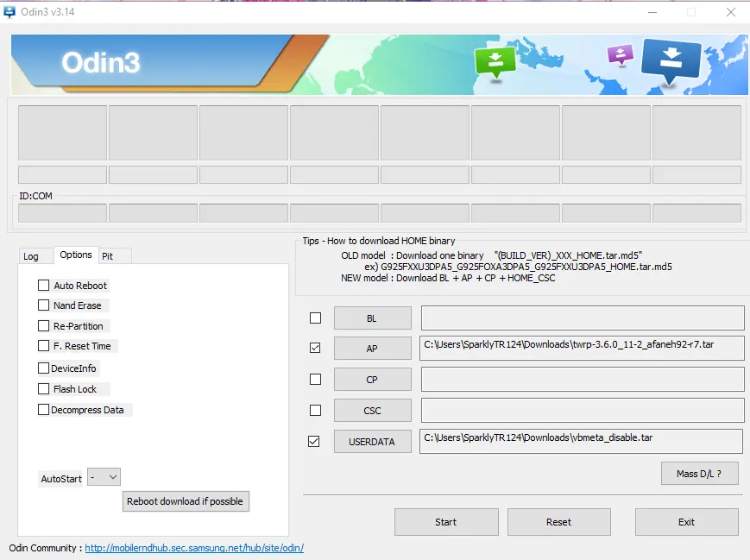Click the purple download bubble in banner
The width and height of the screenshot is (750, 560).
621,54
